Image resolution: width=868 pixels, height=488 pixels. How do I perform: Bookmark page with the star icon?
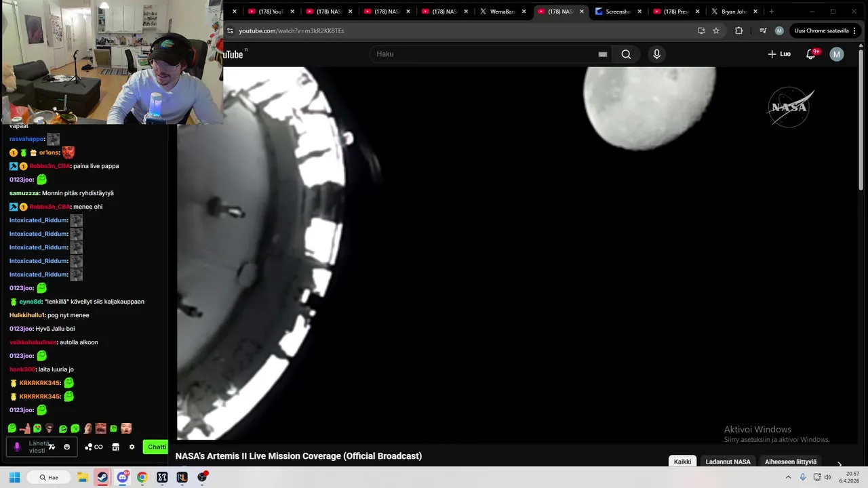coord(715,30)
